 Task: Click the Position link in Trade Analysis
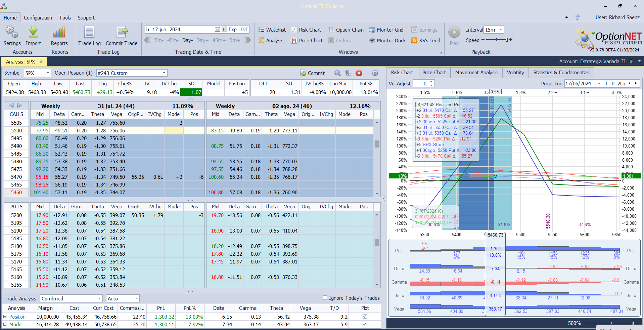17,317
